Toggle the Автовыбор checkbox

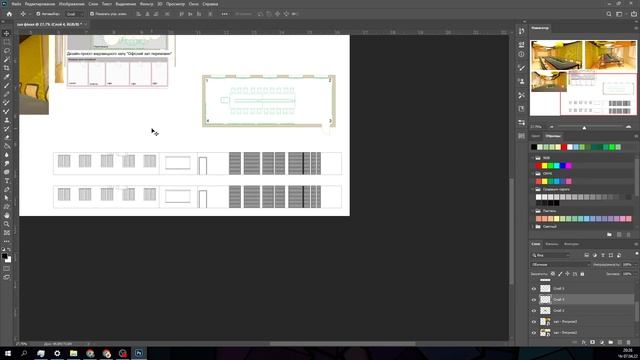pyautogui.click(x=38, y=14)
